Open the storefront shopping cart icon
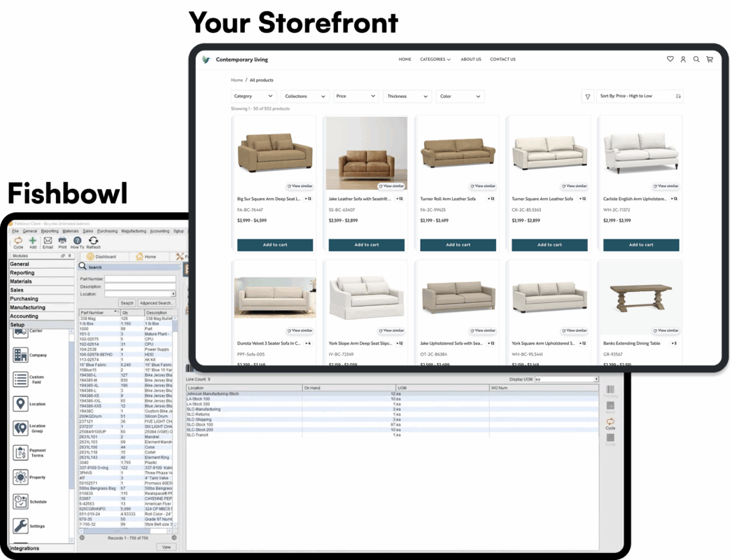Viewport: 732px width, 560px height. (x=710, y=59)
